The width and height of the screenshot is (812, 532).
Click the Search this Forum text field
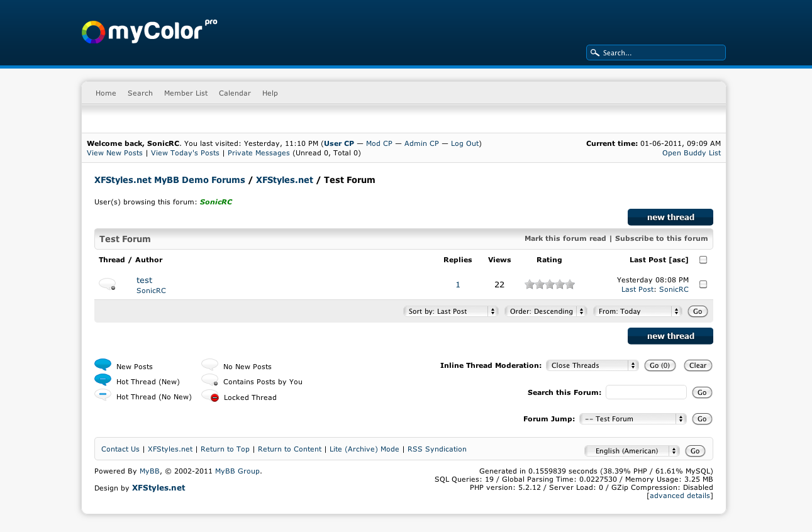pyautogui.click(x=646, y=392)
